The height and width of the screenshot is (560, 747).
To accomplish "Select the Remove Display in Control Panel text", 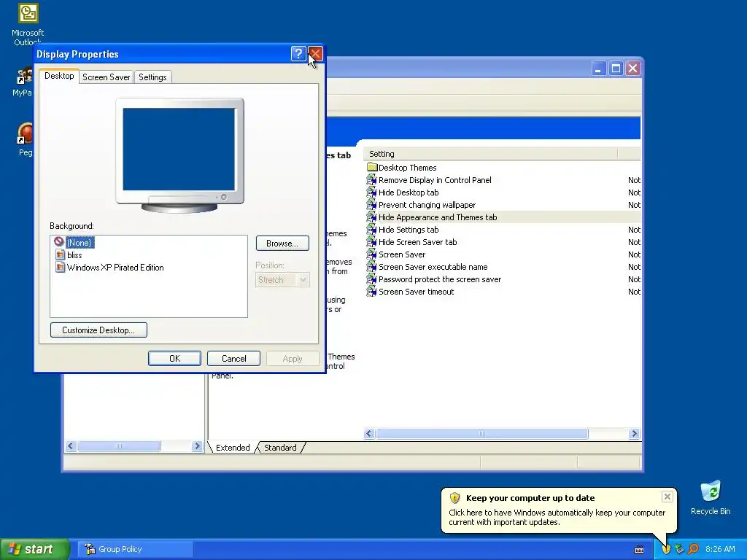I will [435, 180].
